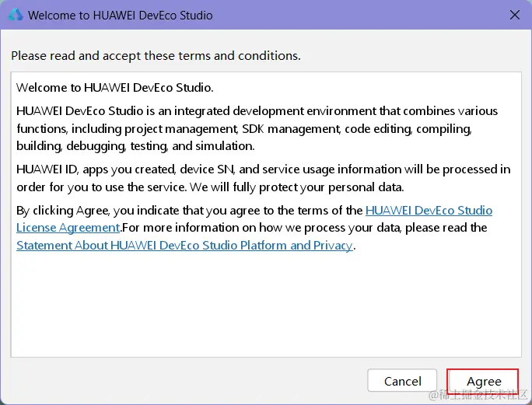Click the DevEco Studio logo in title bar
This screenshot has width=532, height=405.
(15, 15)
